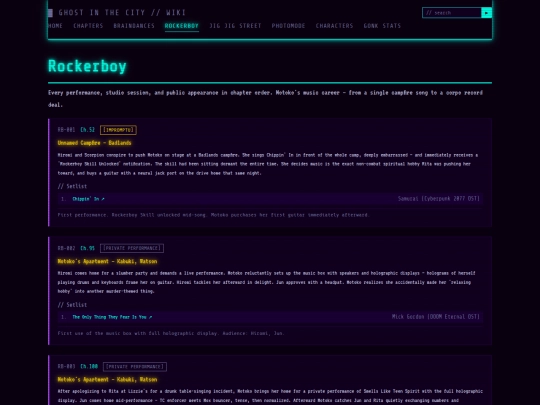Image resolution: width=540 pixels, height=405 pixels.
Task: Click the Mick Gordon DOOM Eternal OST credit
Action: [x=435, y=317]
